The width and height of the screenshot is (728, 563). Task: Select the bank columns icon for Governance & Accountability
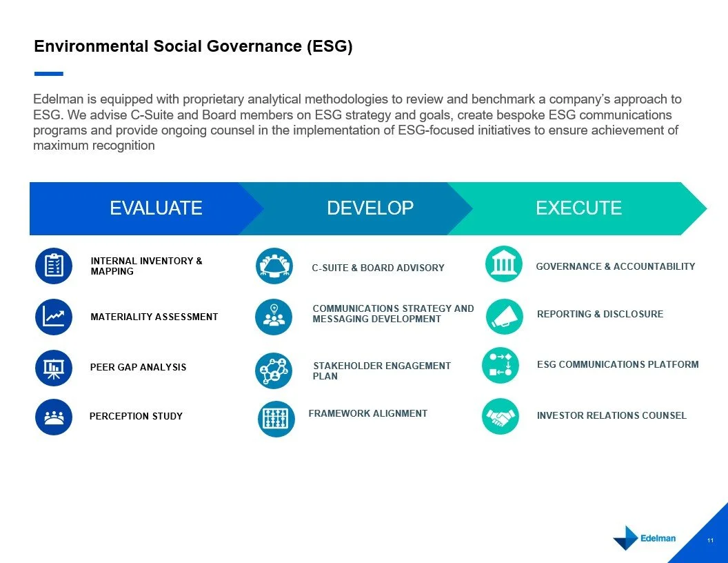pyautogui.click(x=503, y=263)
